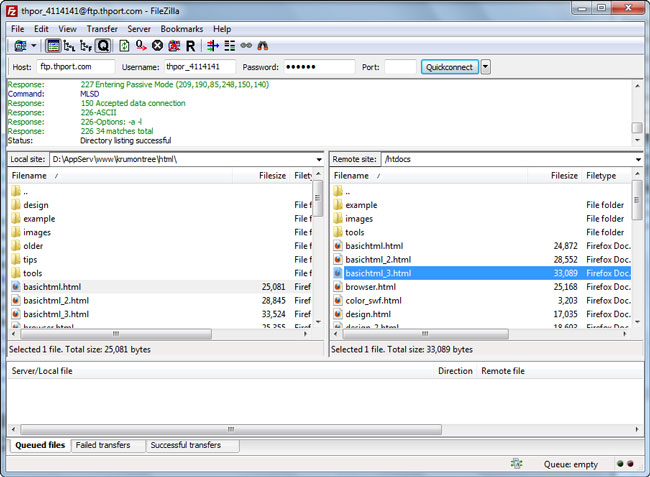Screen dimensions: 650x477
Task: Click the process queue toolbar icon
Action: point(141,46)
